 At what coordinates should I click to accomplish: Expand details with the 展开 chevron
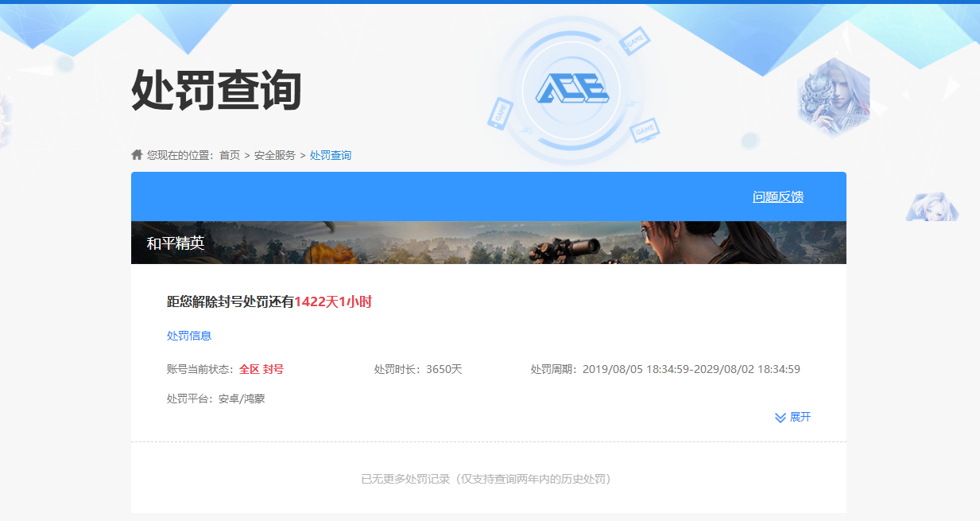click(793, 417)
